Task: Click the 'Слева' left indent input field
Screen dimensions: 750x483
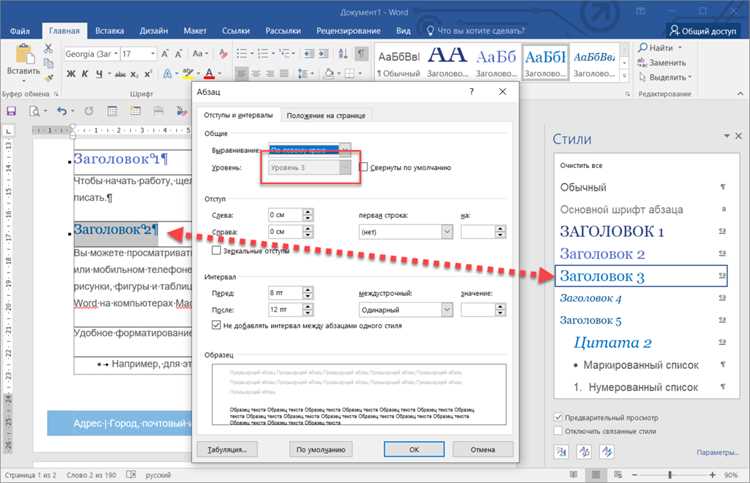Action: click(285, 215)
